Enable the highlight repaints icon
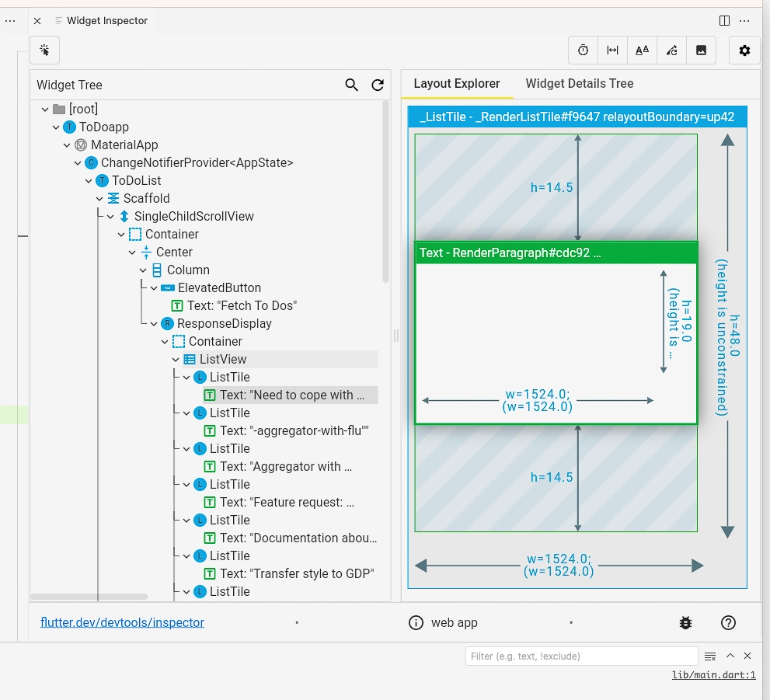Screen dimensions: 770x700 click(671, 50)
